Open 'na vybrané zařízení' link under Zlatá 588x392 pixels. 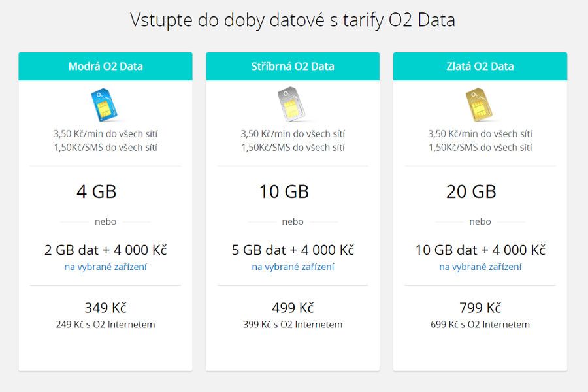click(x=480, y=267)
